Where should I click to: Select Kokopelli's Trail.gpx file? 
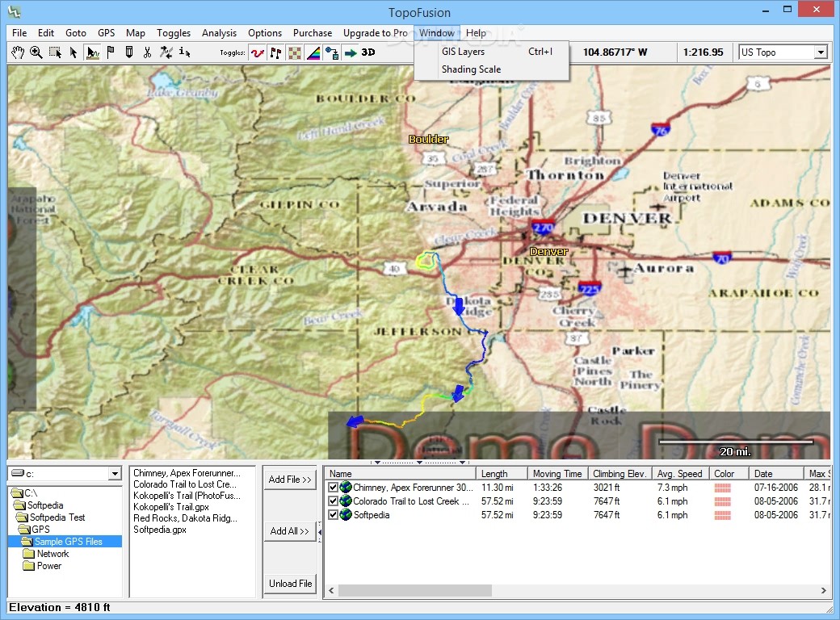tap(171, 507)
